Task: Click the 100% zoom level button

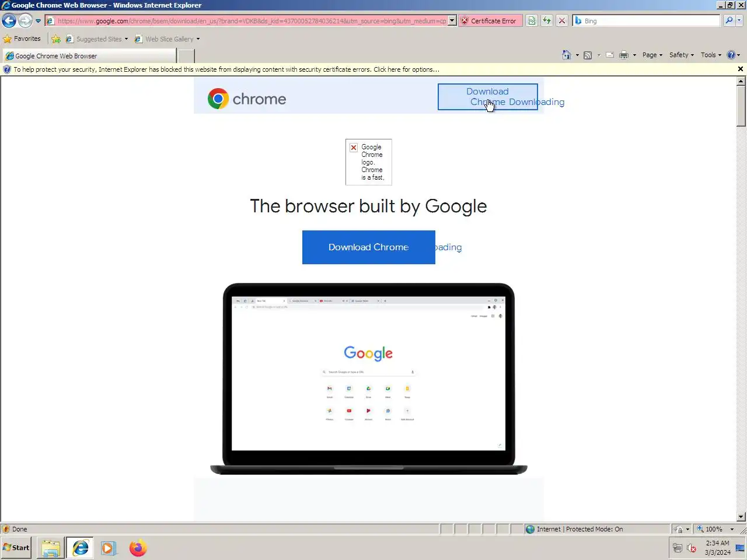Action: click(710, 529)
